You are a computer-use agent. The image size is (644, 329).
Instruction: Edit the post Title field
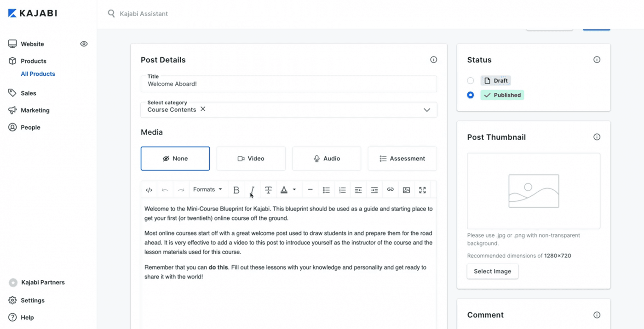click(289, 84)
